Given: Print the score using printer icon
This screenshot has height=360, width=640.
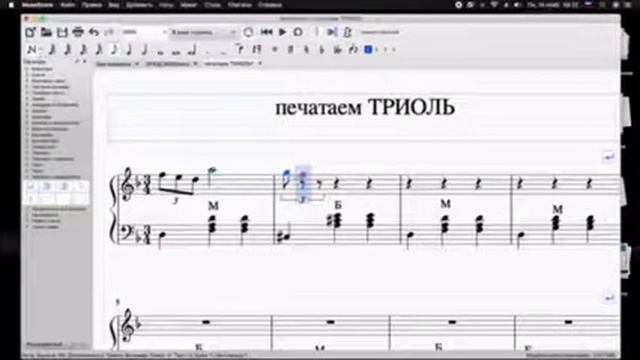Looking at the screenshot, I should coord(78,32).
